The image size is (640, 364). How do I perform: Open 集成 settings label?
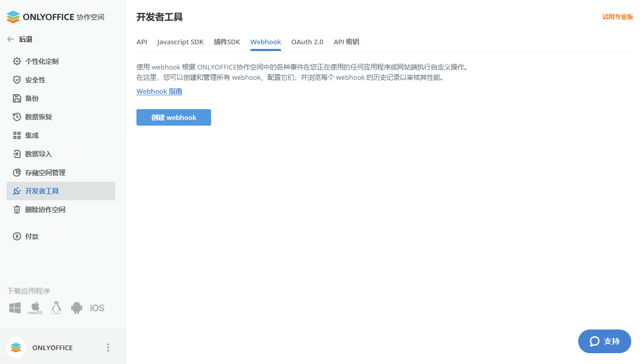coord(32,135)
